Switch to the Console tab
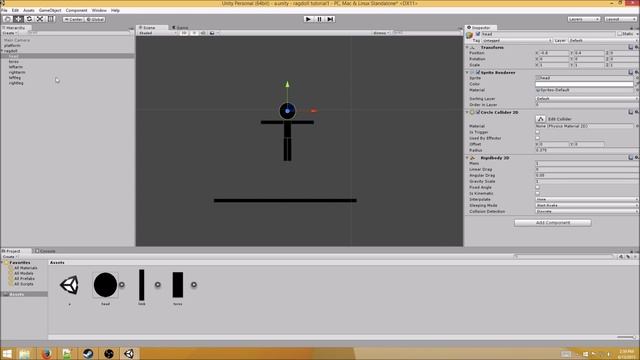 click(x=45, y=251)
